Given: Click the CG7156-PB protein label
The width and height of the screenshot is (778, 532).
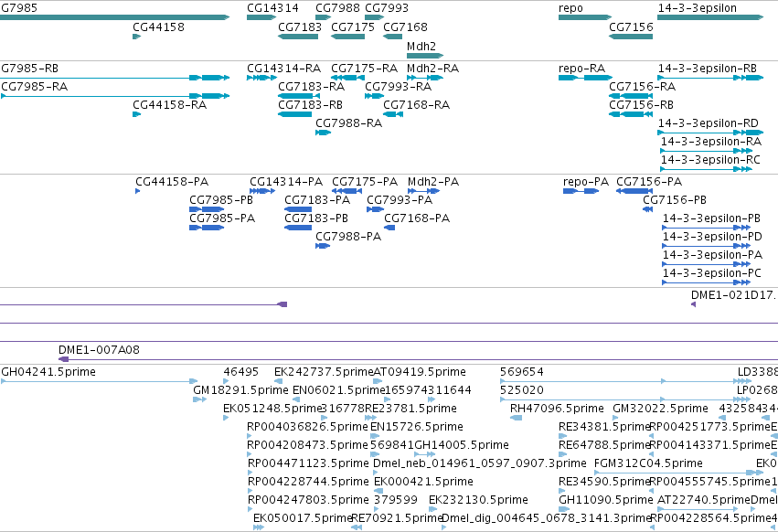Looking at the screenshot, I should 675,200.
